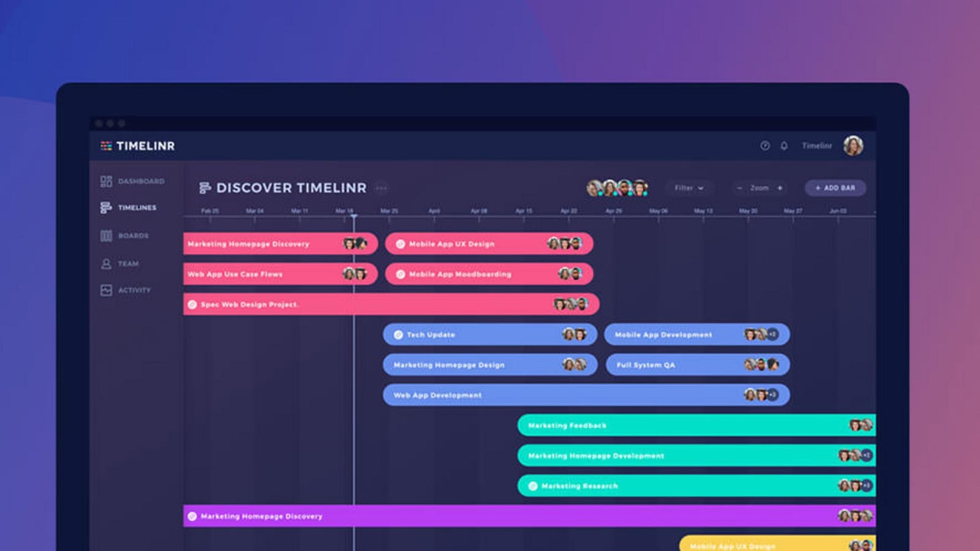
Task: Open the Filter dropdown
Action: [688, 188]
